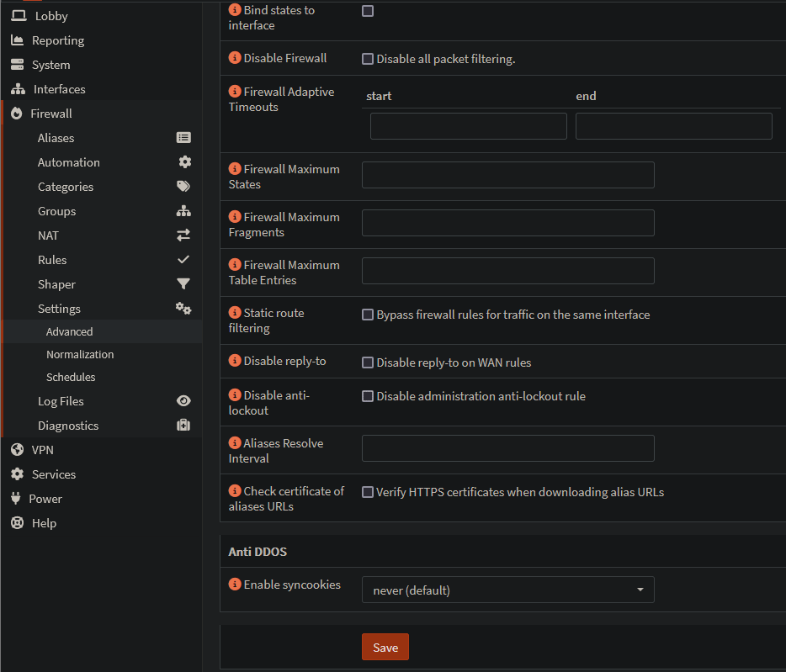The height and width of the screenshot is (672, 786).
Task: Click the NAT arrows icon
Action: pyautogui.click(x=183, y=235)
